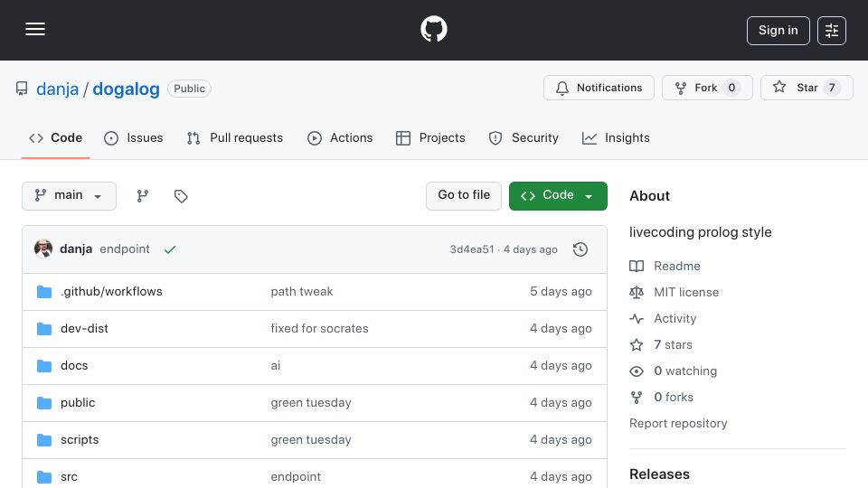Open danja avatar in commit row
868x488 pixels.
pyautogui.click(x=43, y=249)
